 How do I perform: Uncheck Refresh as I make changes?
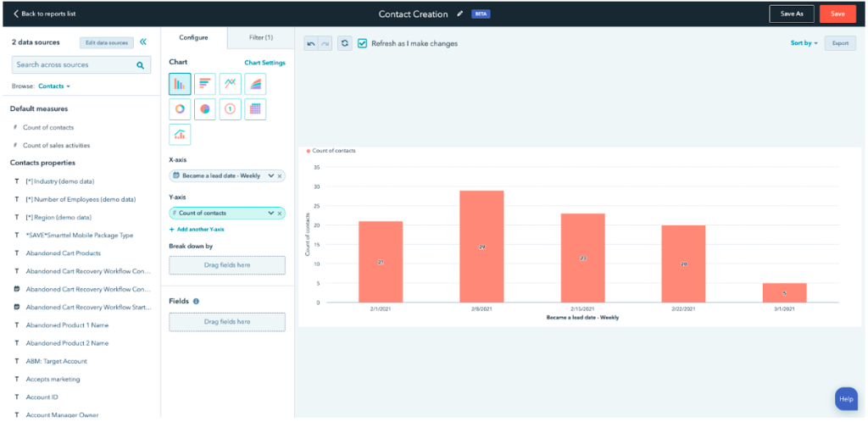point(363,43)
